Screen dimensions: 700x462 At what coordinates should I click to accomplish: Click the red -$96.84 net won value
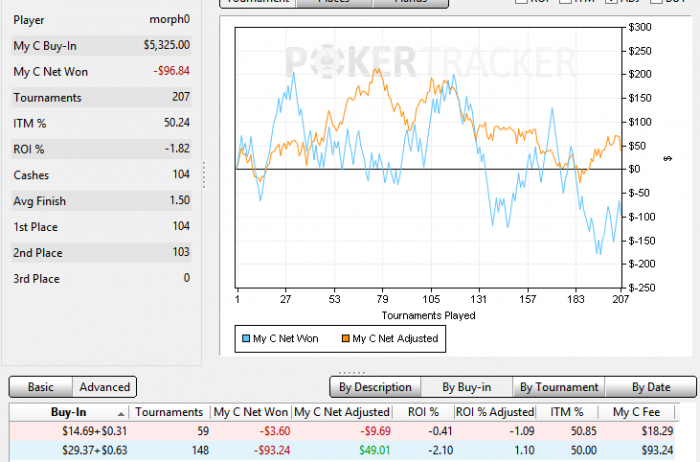[x=171, y=71]
